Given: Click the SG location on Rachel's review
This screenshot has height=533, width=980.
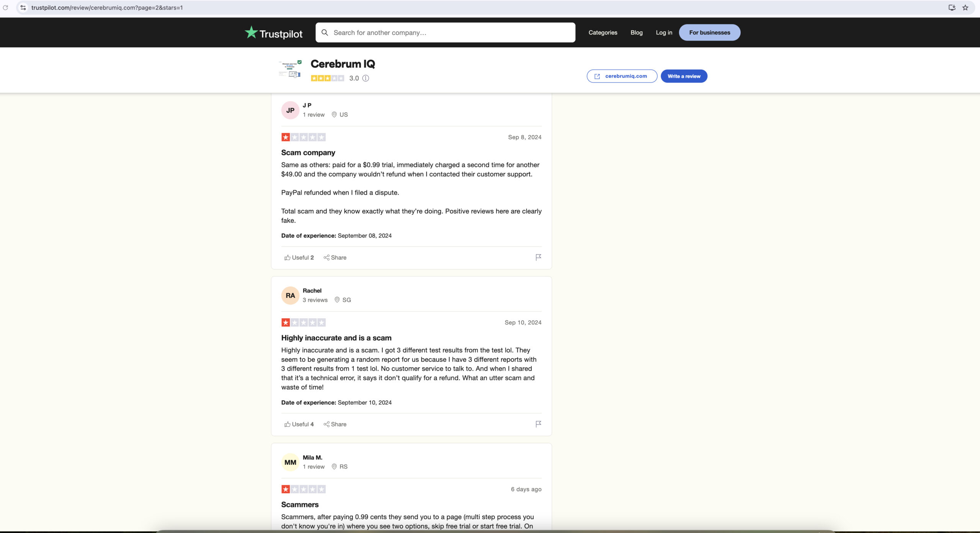Looking at the screenshot, I should tap(343, 300).
